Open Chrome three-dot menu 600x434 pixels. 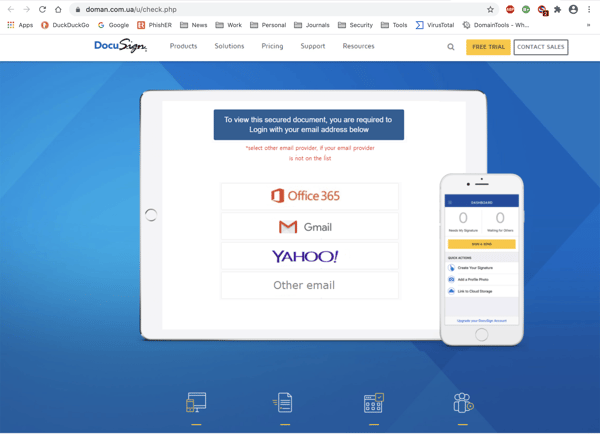pos(589,9)
